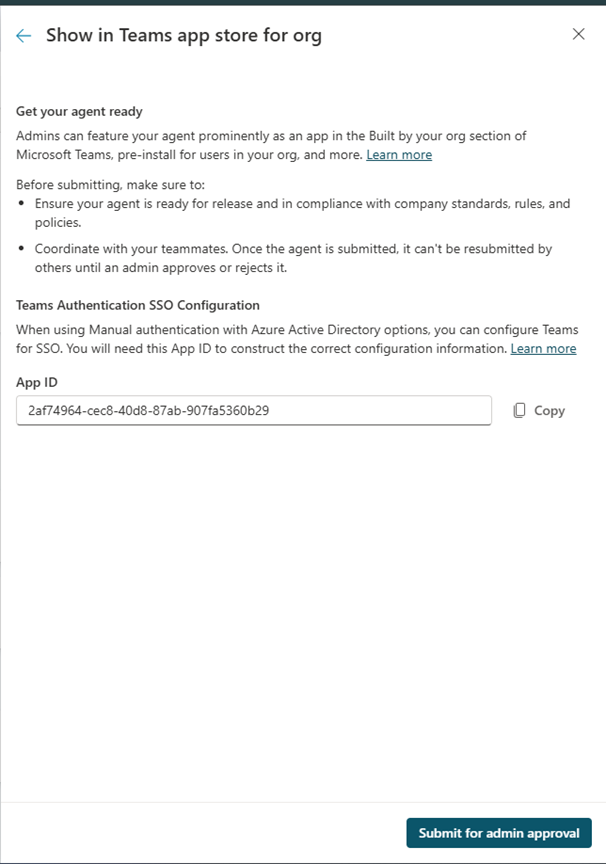This screenshot has width=606, height=864.
Task: Click the 'App ID' field label
Action: click(x=37, y=382)
